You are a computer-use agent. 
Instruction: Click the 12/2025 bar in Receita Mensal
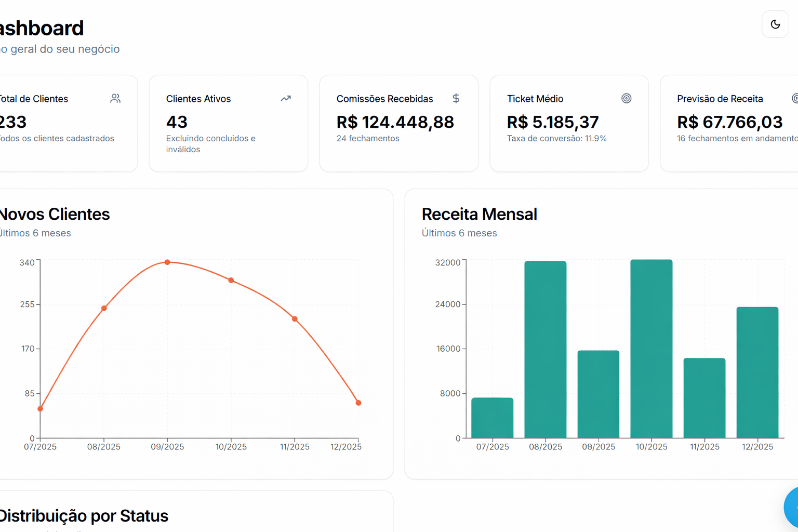tap(757, 373)
